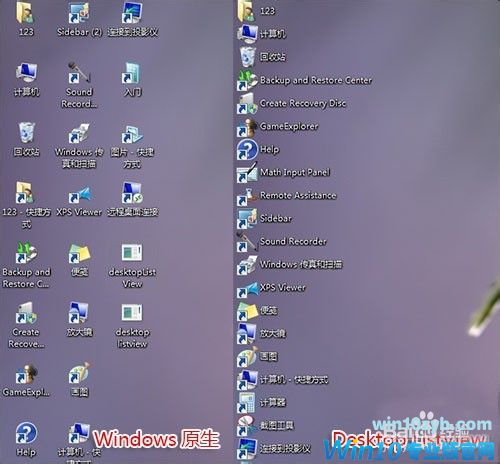Select the 图片 - 快捷方式 shortcut icon

pos(132,133)
